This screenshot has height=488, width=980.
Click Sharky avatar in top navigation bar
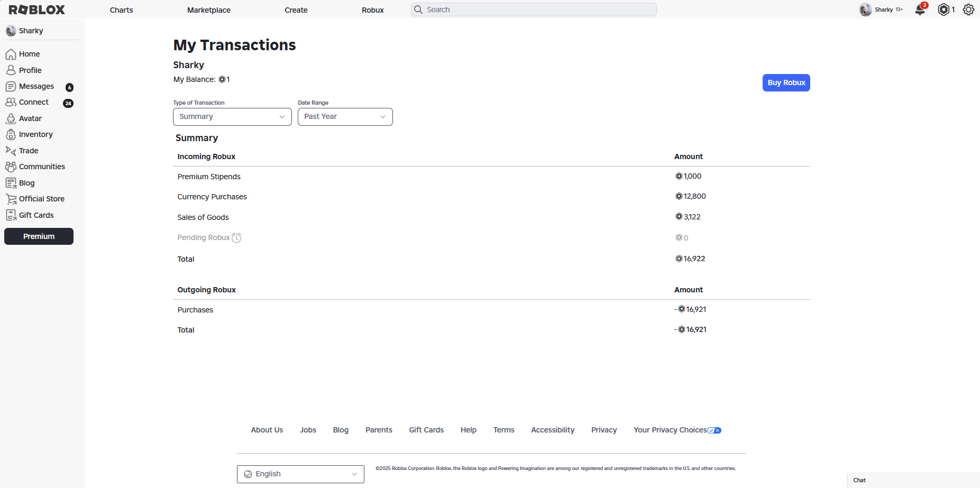click(x=865, y=10)
